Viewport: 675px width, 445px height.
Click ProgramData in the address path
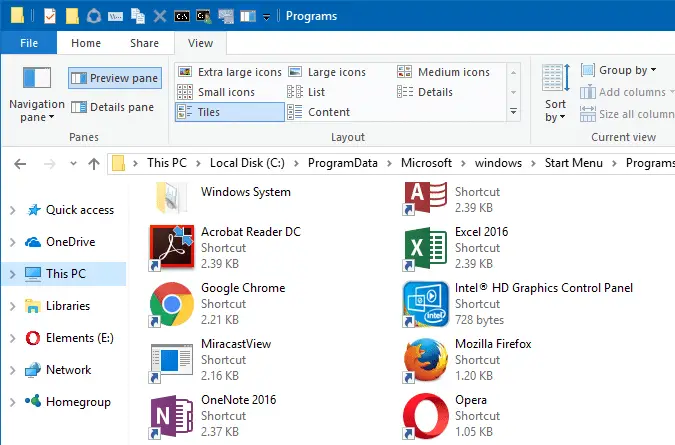[343, 163]
